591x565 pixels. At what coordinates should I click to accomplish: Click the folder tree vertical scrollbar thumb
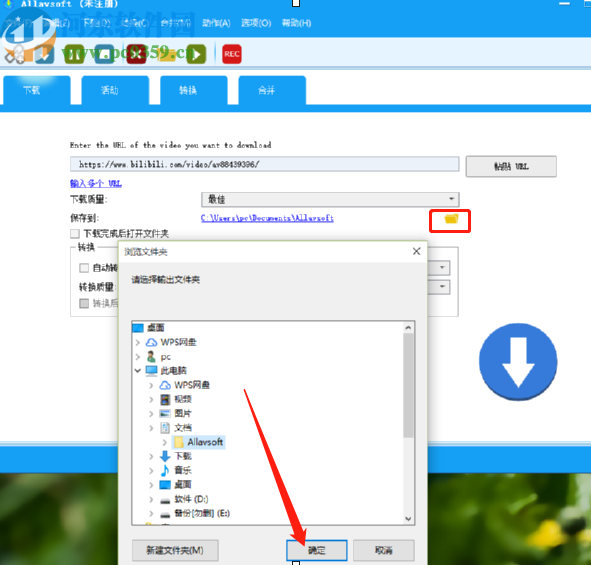click(408, 385)
